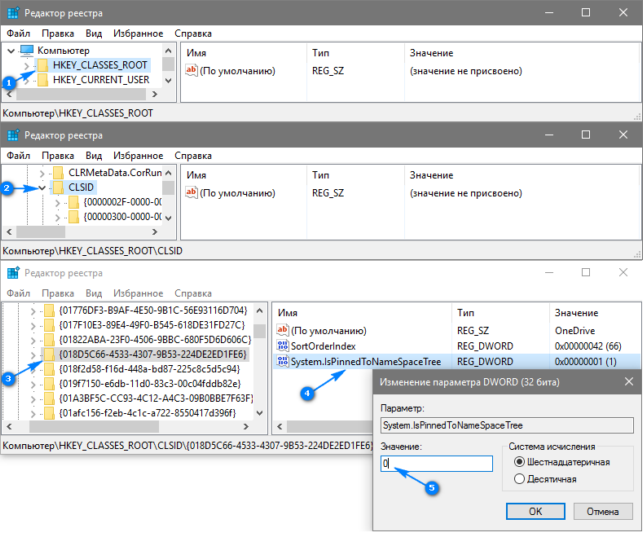Select the Десятичная radio button
The height and width of the screenshot is (533, 643).
519,479
